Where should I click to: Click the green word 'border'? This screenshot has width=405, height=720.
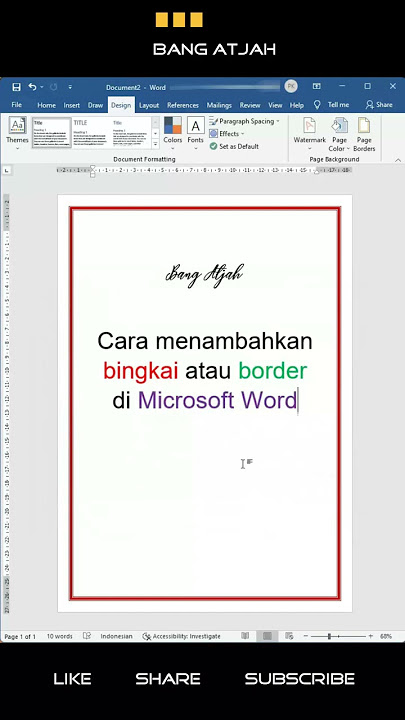coord(272,371)
